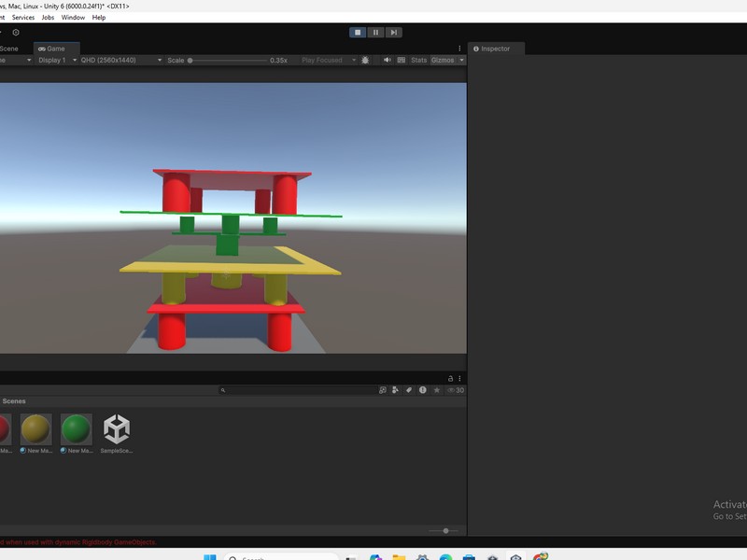
Task: Select the green material asset
Action: [77, 429]
